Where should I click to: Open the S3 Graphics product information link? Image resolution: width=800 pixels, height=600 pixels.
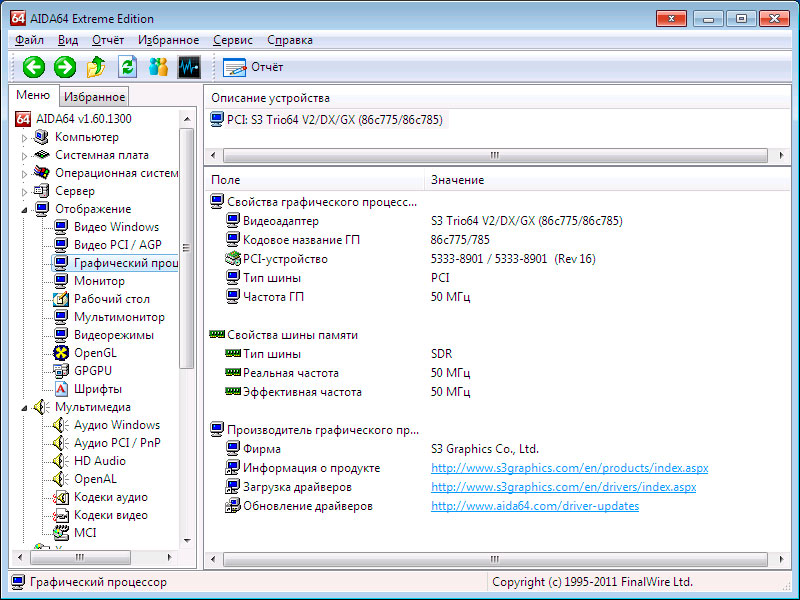coord(569,468)
